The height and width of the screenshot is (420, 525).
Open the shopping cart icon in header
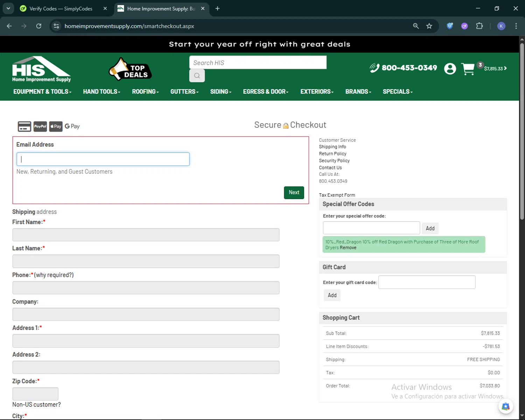point(468,69)
